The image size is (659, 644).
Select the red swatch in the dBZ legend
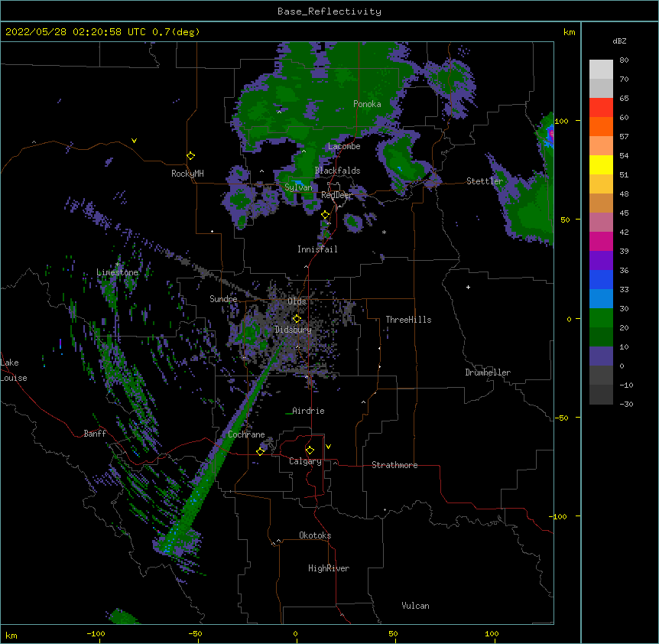pos(601,107)
